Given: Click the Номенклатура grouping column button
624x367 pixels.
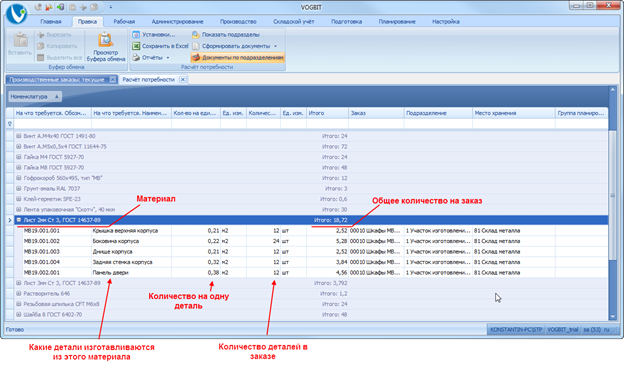Looking at the screenshot, I should pos(35,96).
